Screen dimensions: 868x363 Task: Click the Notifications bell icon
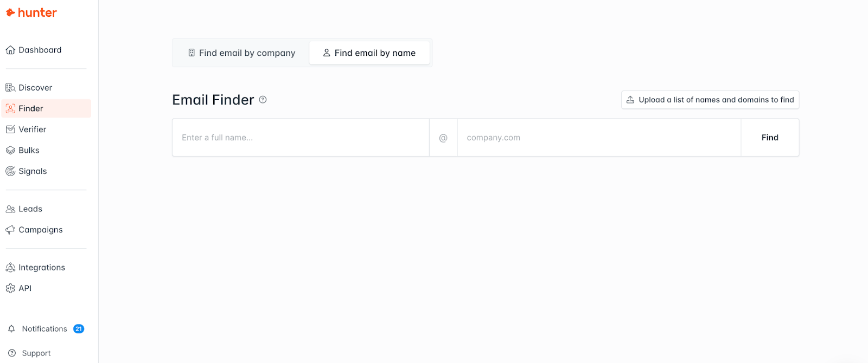(x=11, y=329)
